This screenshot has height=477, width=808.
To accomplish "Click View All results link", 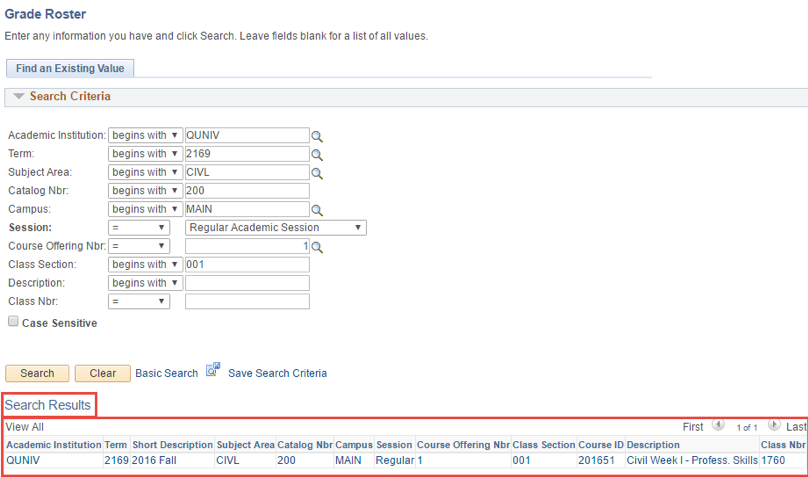I will coord(24,427).
